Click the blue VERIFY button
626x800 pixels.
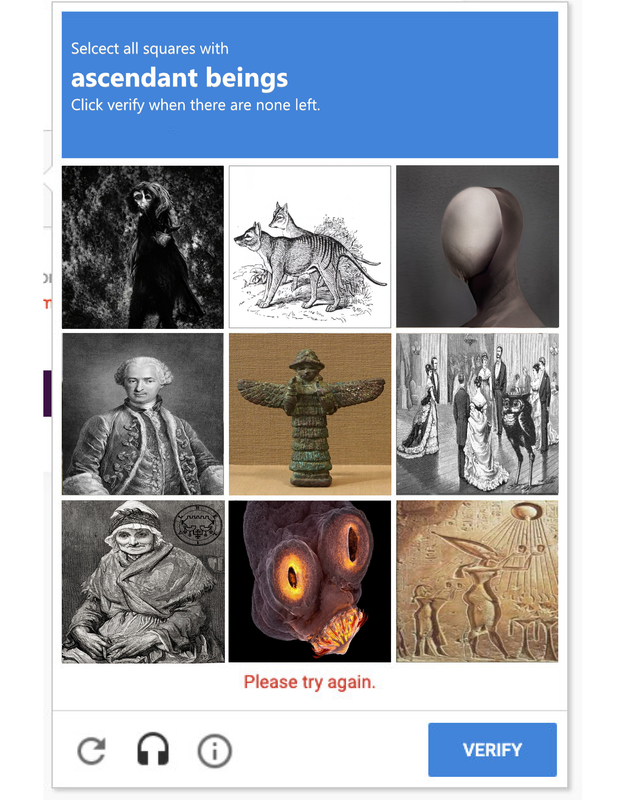point(492,749)
